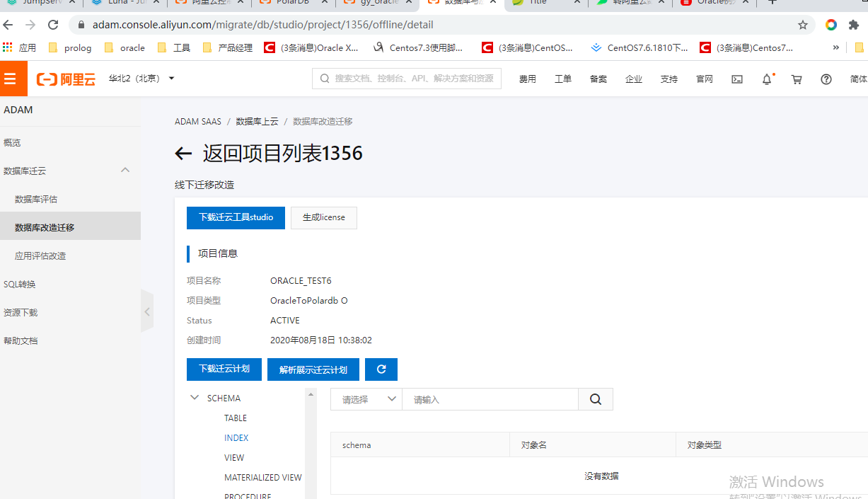868x499 pixels.
Task: Click the magnifier search button
Action: pos(596,399)
